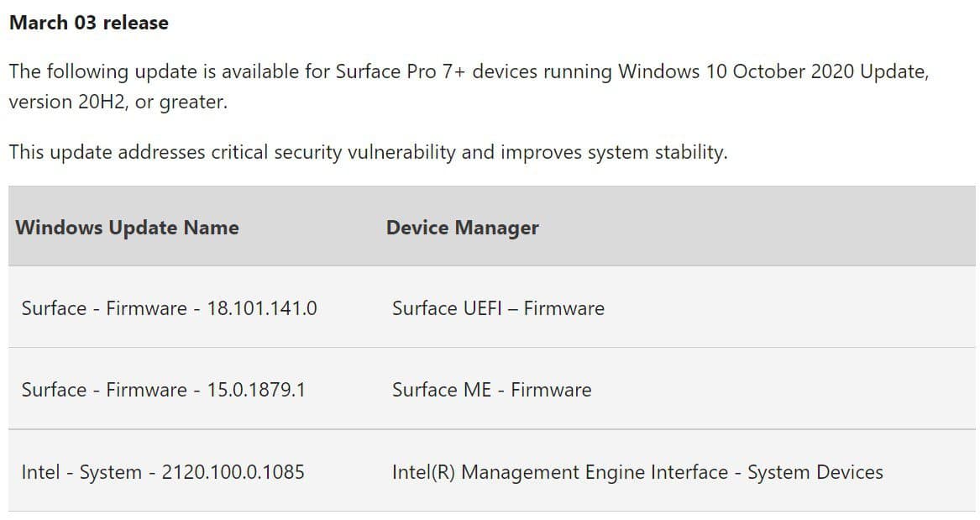Image resolution: width=980 pixels, height=520 pixels.
Task: Click the version 20H2 text
Action: [67, 102]
